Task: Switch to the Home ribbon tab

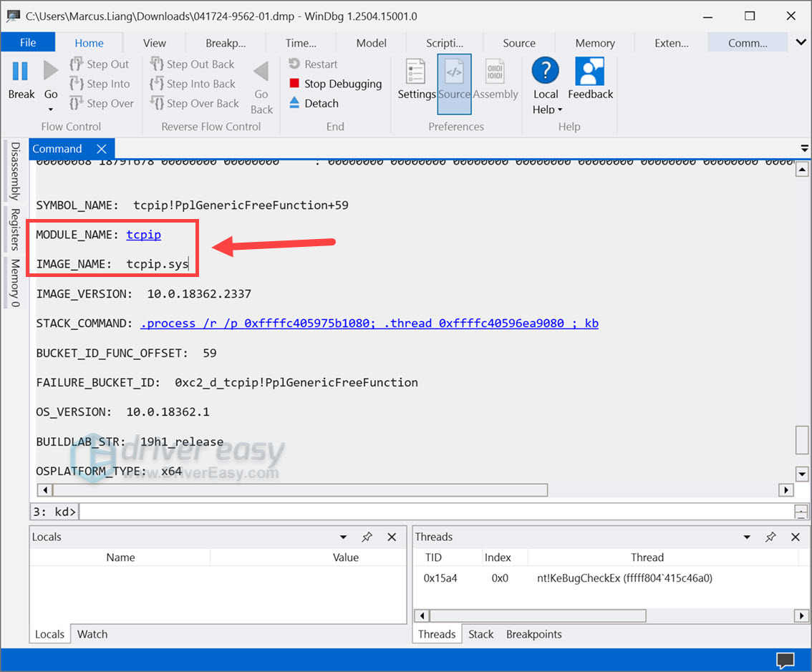Action: click(89, 43)
